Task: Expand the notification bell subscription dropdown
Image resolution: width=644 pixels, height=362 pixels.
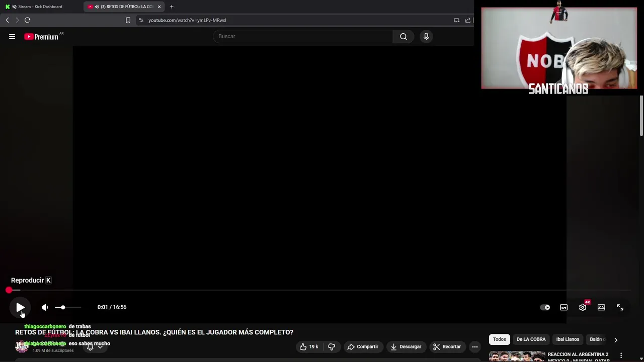Action: [95, 346]
